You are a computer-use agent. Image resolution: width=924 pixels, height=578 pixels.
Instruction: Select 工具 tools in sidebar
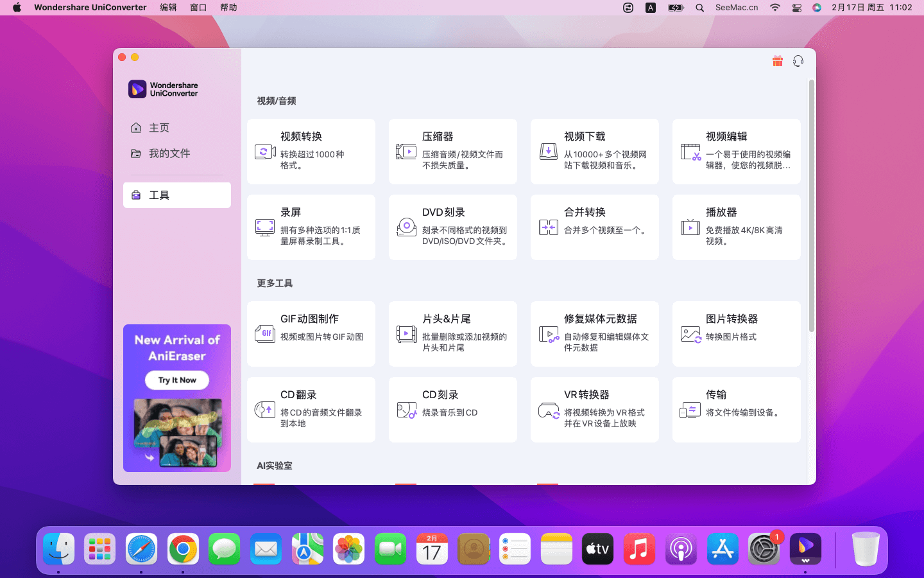[177, 195]
